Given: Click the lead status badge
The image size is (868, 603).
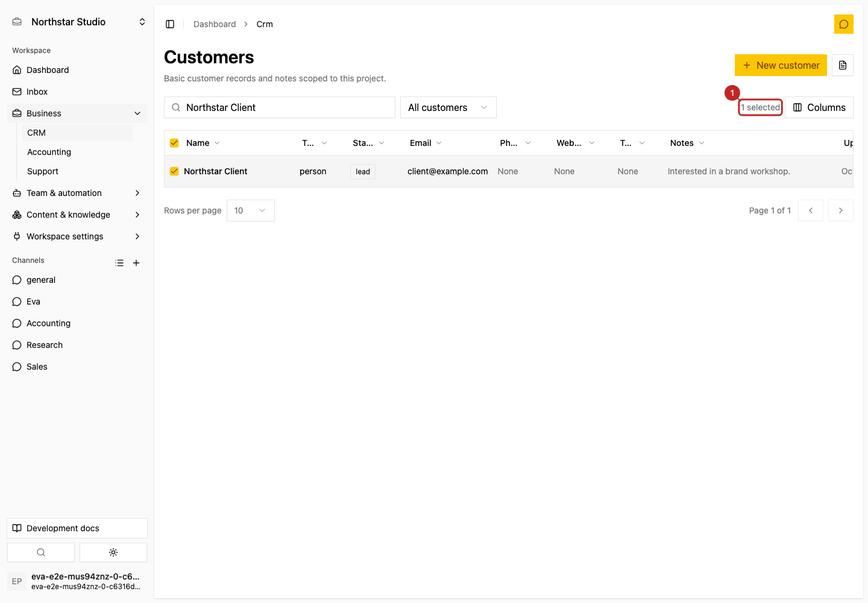Looking at the screenshot, I should 363,171.
